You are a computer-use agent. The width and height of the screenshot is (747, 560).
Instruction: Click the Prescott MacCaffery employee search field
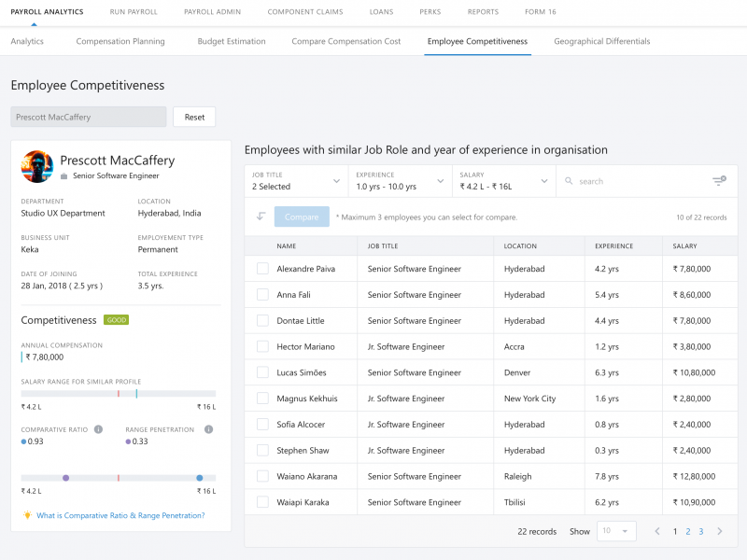(89, 117)
